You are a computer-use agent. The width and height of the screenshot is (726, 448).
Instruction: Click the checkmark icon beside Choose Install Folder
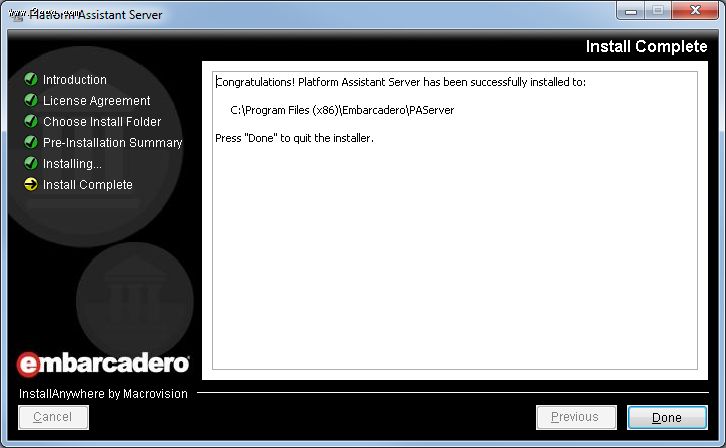click(x=31, y=121)
